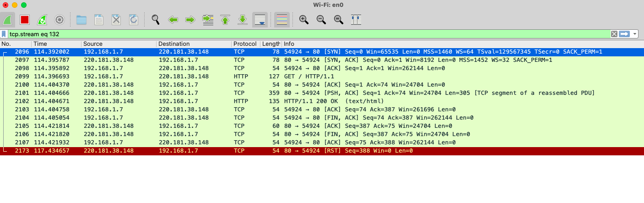Open capture options gear
644x203 pixels.
(59, 20)
